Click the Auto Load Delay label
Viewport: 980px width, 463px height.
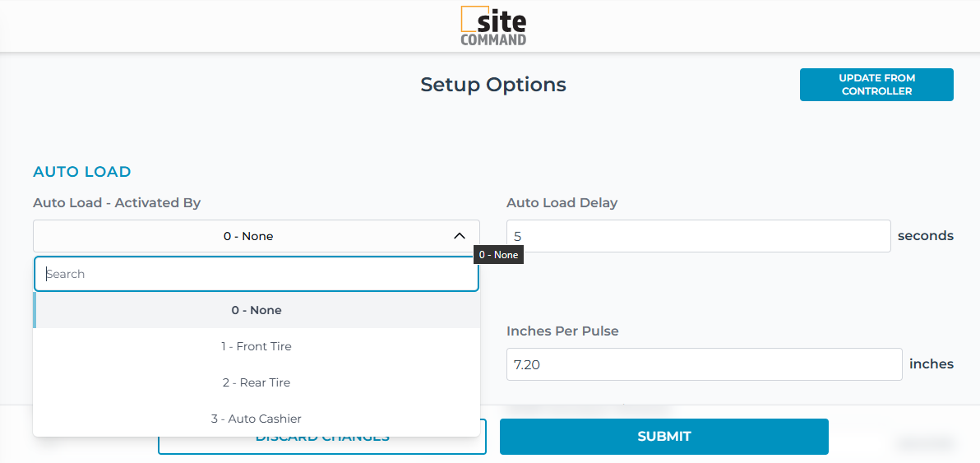coord(562,202)
